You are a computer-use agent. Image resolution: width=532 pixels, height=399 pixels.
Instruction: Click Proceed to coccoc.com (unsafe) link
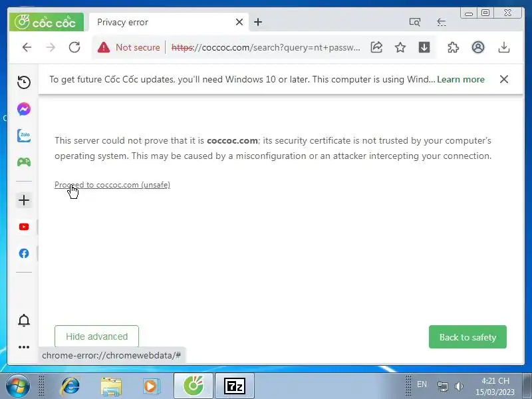[112, 185]
